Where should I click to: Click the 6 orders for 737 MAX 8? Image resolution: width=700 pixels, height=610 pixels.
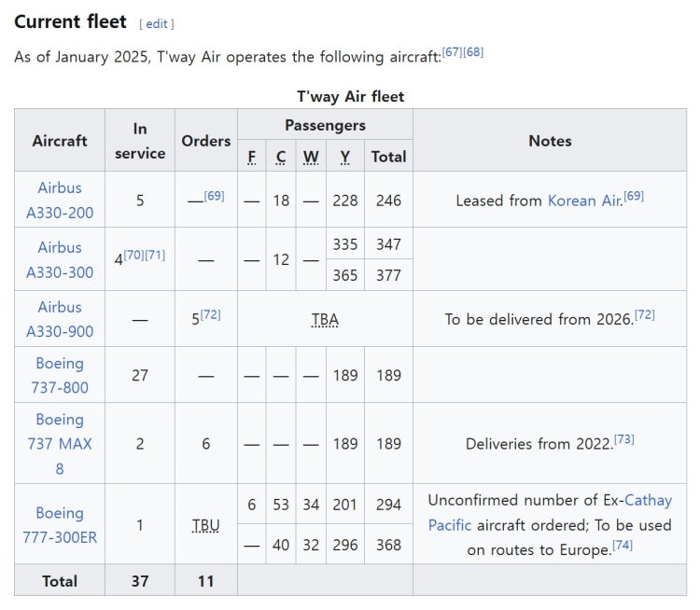(206, 444)
